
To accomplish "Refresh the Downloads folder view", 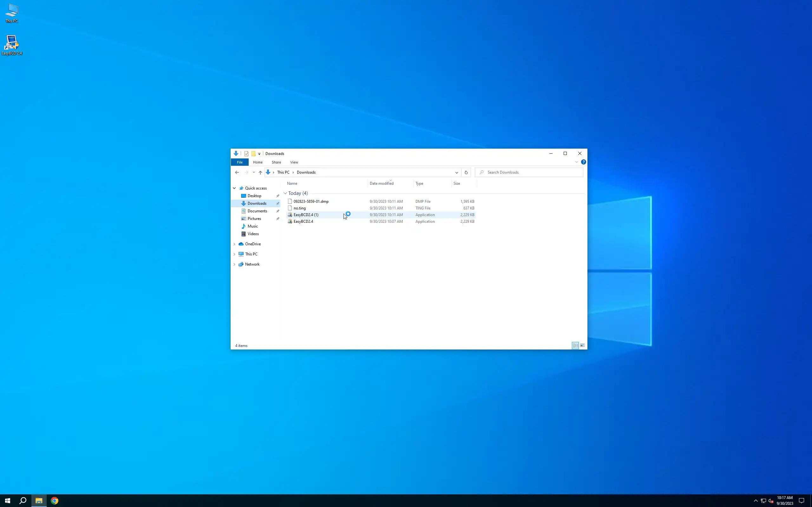I will tap(466, 172).
